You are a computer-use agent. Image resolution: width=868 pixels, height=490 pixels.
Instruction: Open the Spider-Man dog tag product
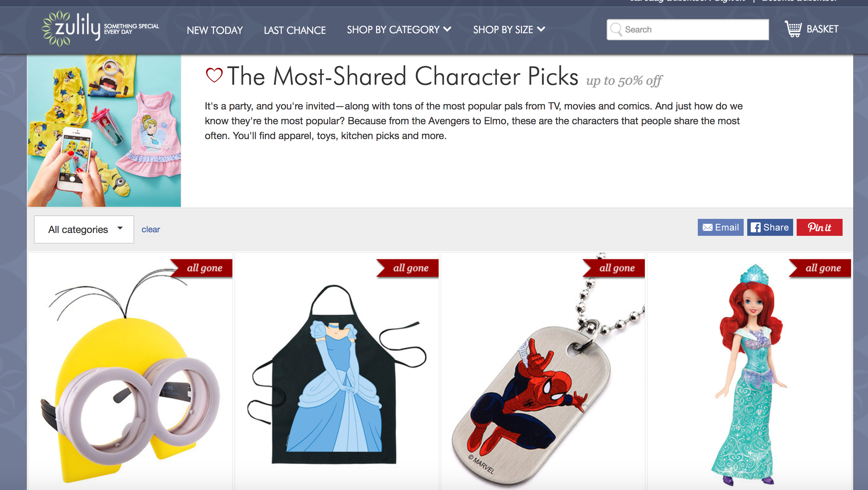543,371
